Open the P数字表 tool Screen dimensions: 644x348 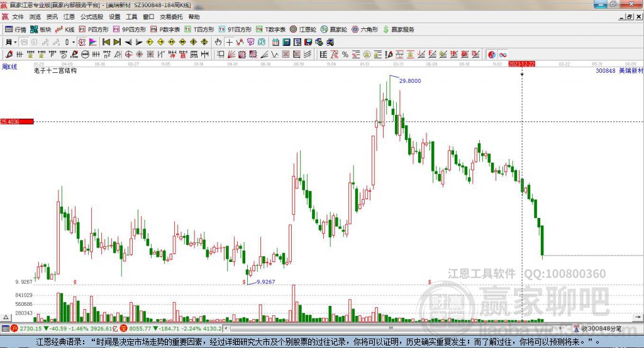(x=165, y=29)
